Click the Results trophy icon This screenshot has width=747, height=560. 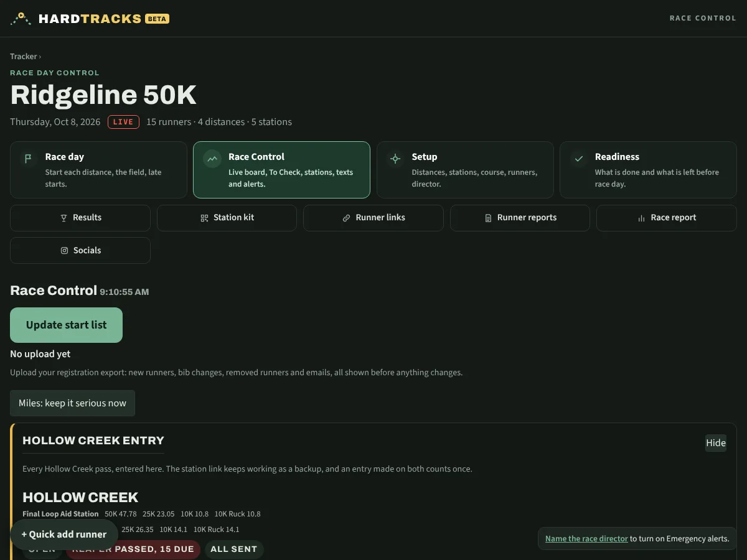click(63, 218)
